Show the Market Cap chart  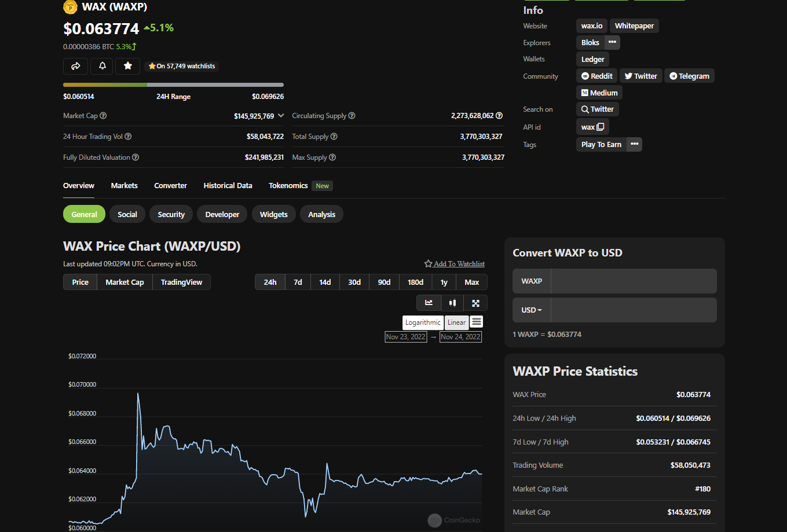(125, 282)
